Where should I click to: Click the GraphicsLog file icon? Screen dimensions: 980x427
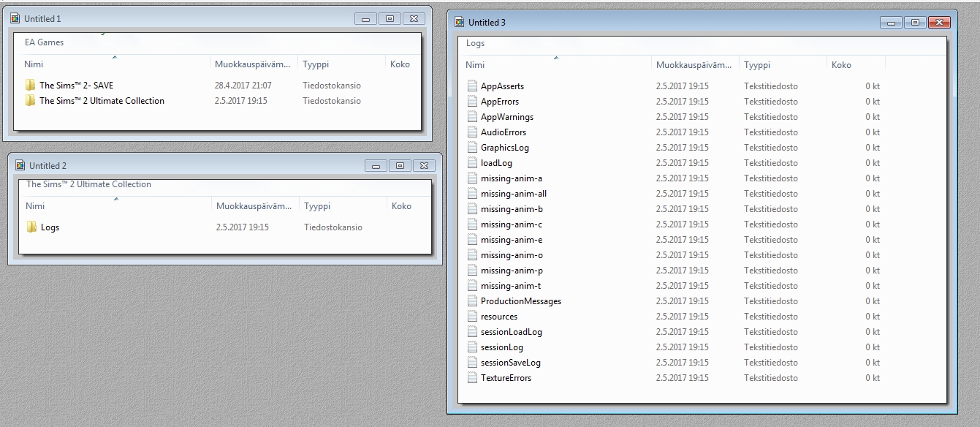(x=472, y=148)
